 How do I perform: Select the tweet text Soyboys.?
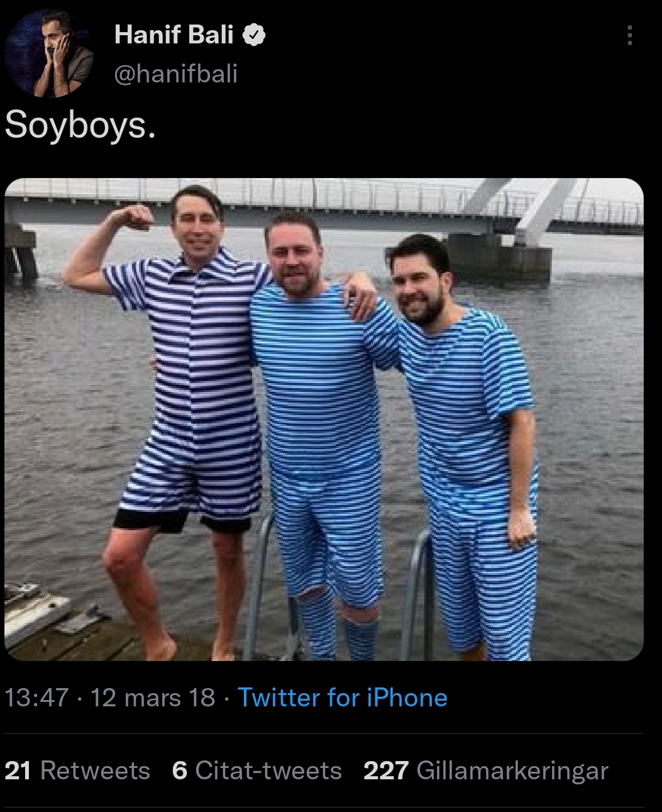(x=80, y=125)
